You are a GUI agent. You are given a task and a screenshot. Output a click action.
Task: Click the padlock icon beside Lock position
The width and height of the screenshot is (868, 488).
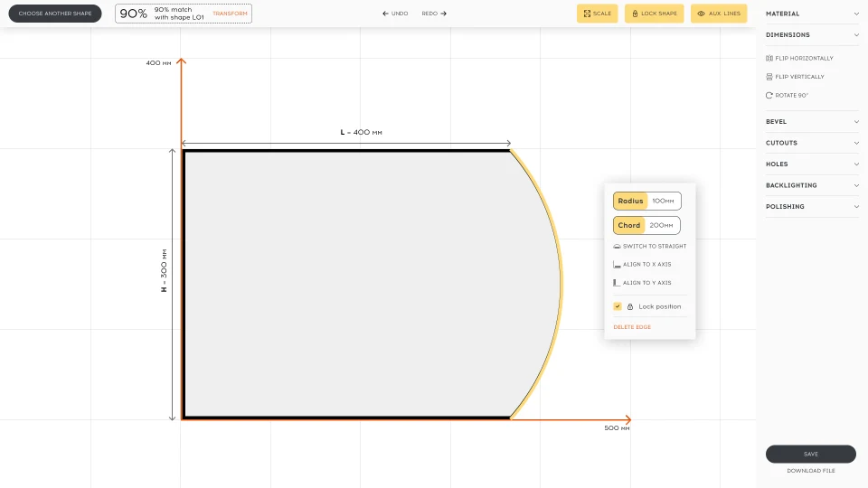pos(630,306)
